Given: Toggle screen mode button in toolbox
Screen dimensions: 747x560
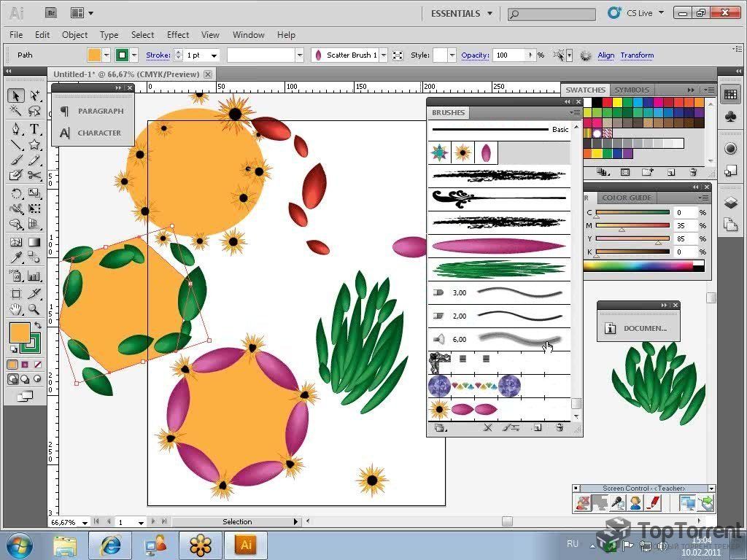Looking at the screenshot, I should [25, 396].
